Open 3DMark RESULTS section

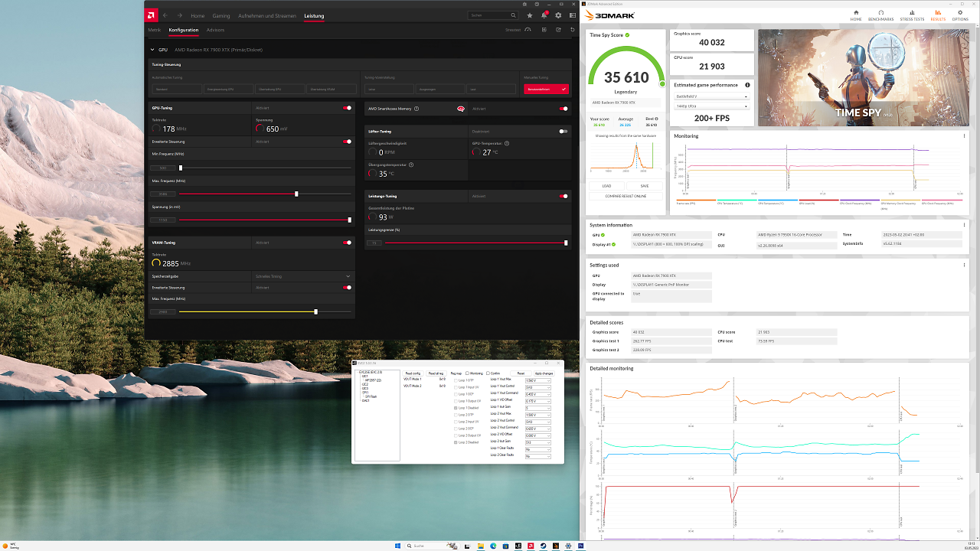[938, 15]
